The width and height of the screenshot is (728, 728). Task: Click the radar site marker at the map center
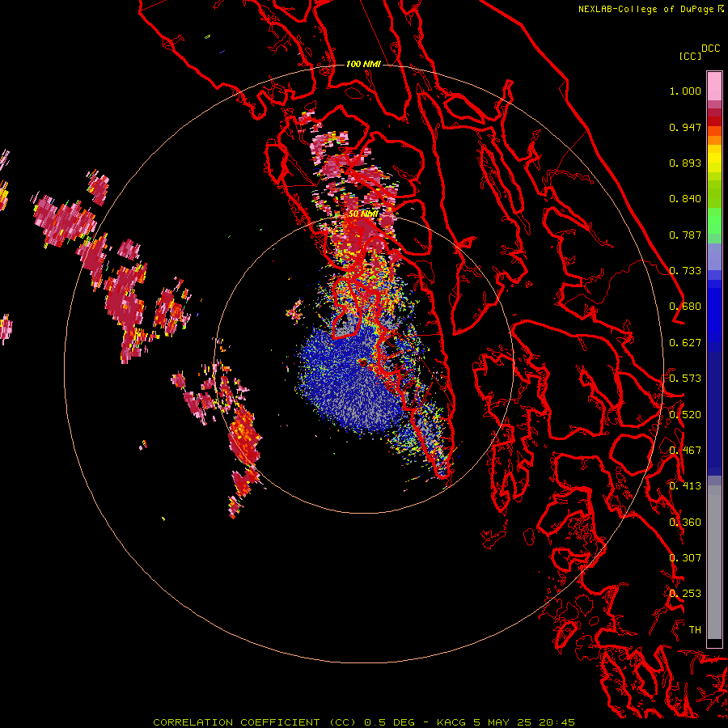(x=362, y=362)
